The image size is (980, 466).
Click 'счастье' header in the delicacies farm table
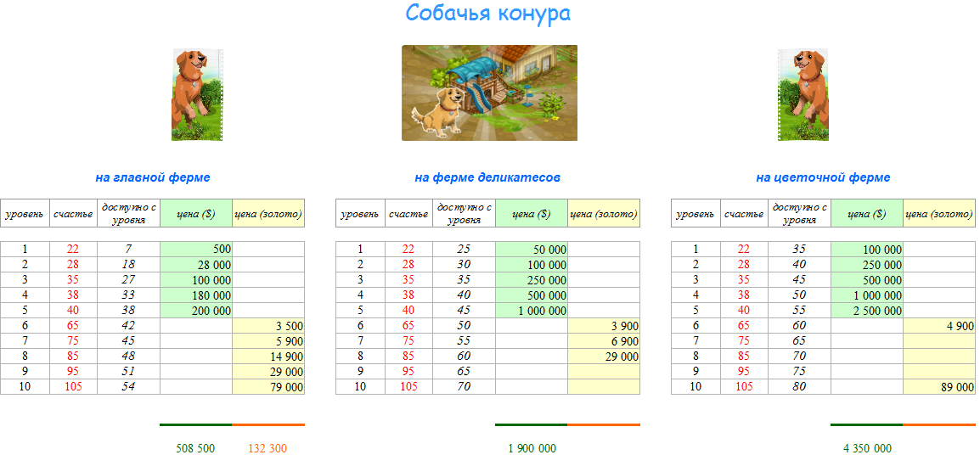coord(408,214)
